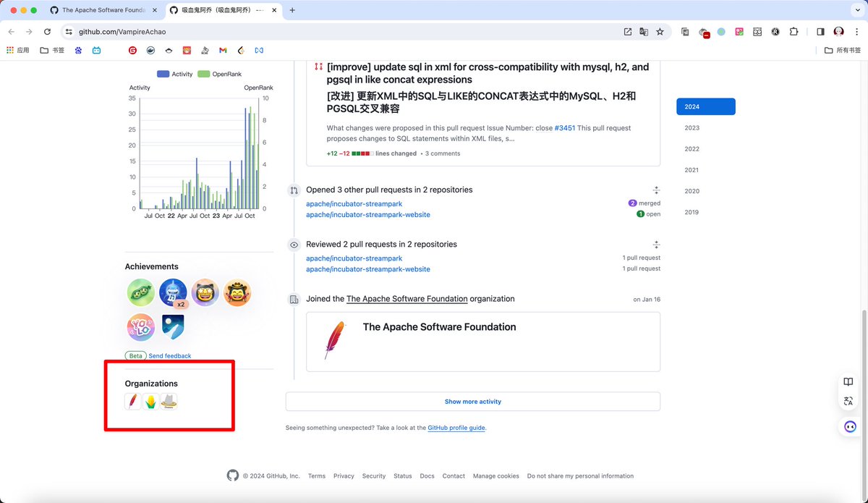868x503 pixels.
Task: Open the reading mode book icon
Action: tap(849, 382)
